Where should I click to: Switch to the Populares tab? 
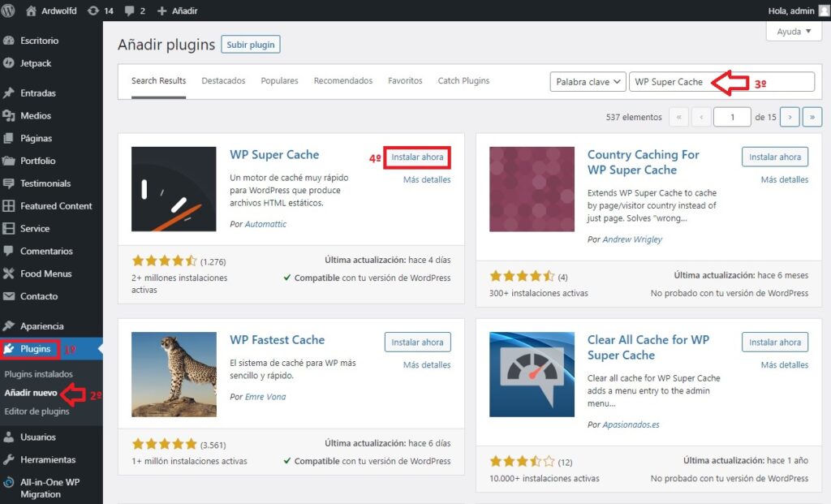coord(279,80)
